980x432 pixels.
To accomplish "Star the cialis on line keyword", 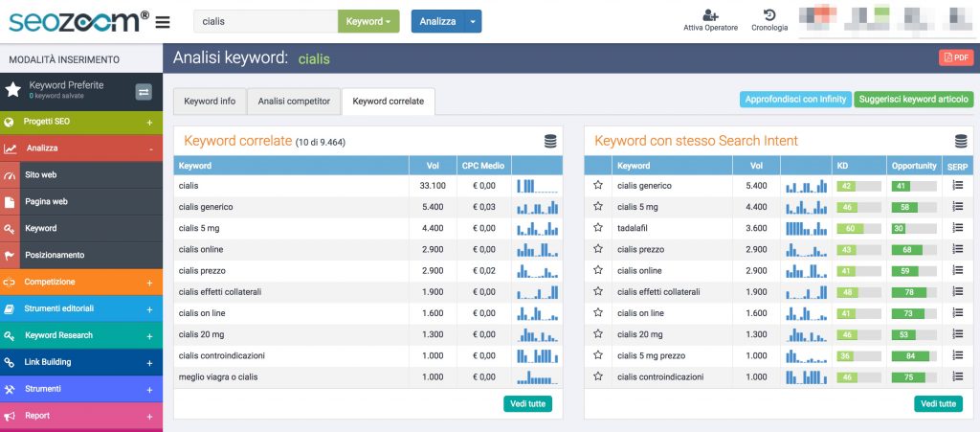I will pyautogui.click(x=598, y=312).
